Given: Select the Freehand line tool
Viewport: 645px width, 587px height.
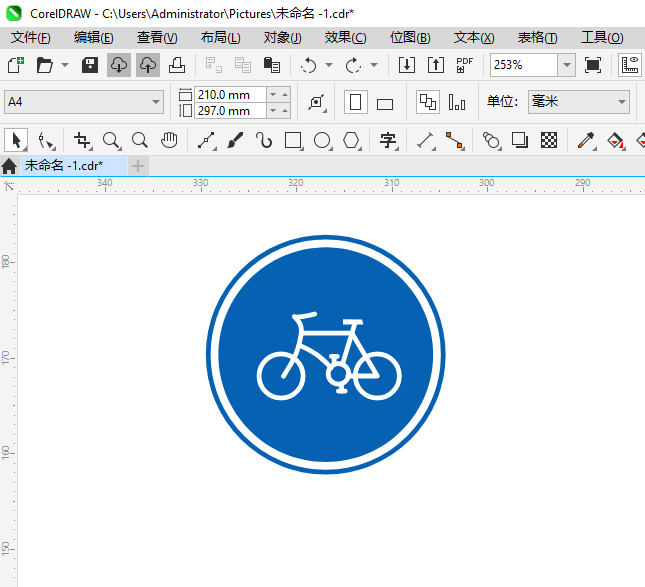Looking at the screenshot, I should point(206,141).
